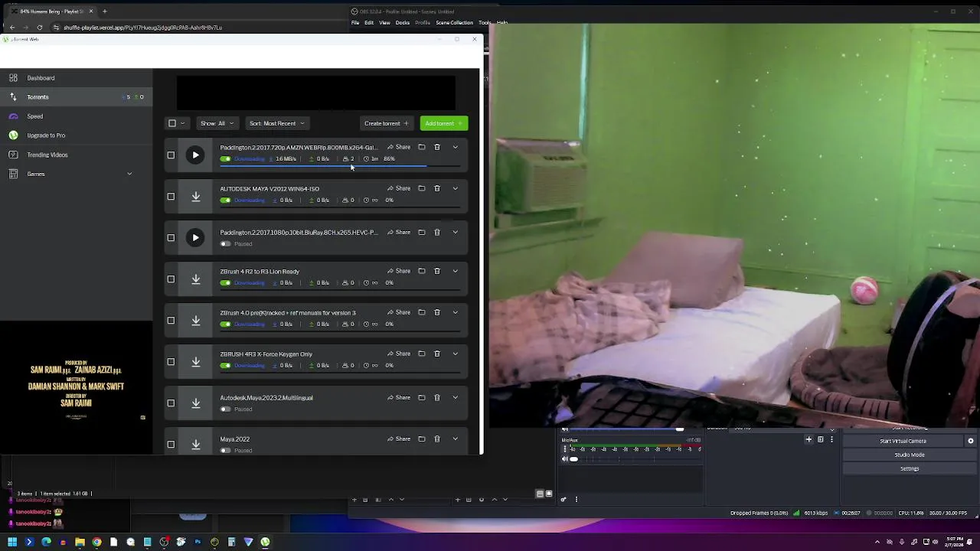Open OBS virtual camera settings gear
Screen dimensions: 980x551
(971, 441)
